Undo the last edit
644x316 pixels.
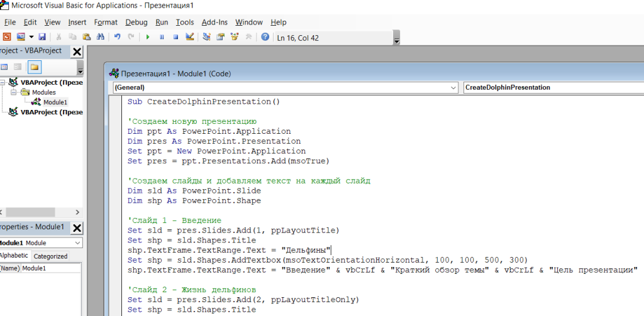(118, 37)
